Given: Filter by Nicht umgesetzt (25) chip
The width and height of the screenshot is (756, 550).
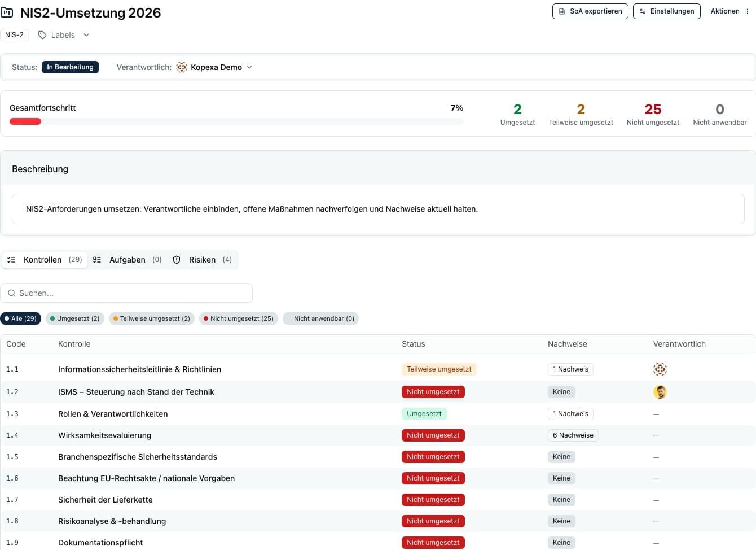Looking at the screenshot, I should point(239,318).
